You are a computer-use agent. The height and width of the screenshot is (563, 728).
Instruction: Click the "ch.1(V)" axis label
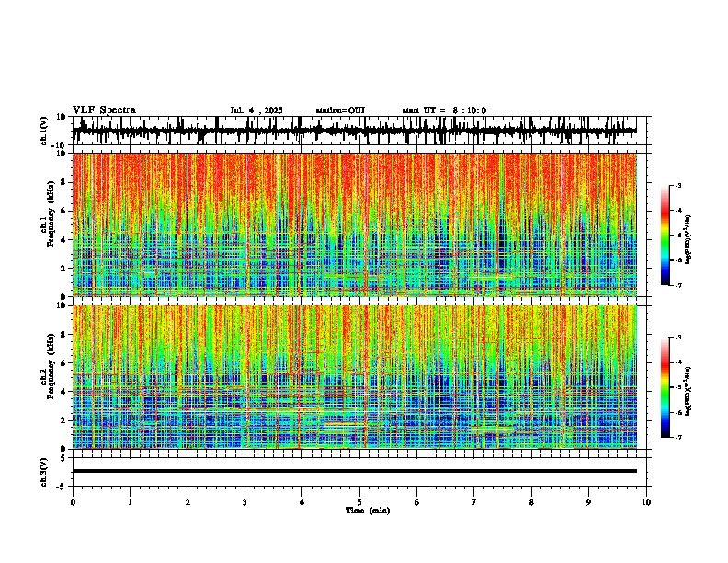click(x=44, y=131)
